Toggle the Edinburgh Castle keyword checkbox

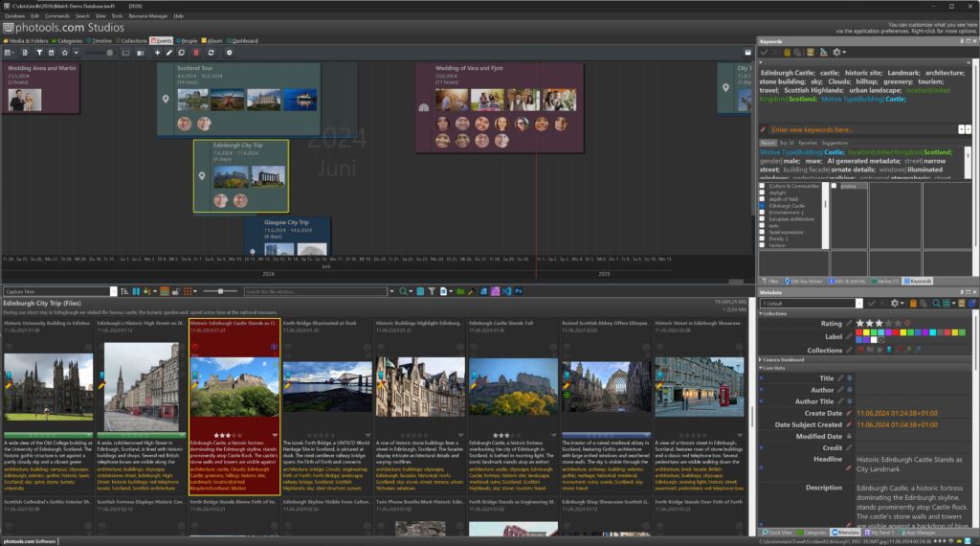pyautogui.click(x=762, y=206)
